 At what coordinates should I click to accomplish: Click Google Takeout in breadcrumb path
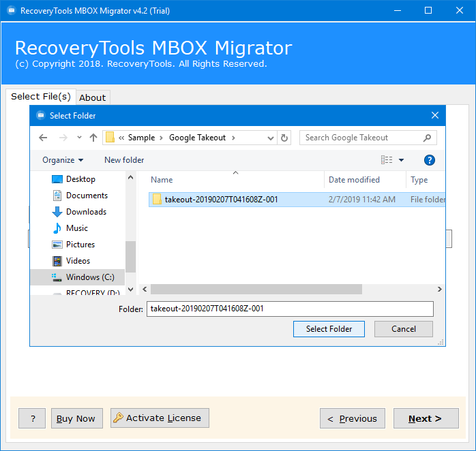click(197, 138)
